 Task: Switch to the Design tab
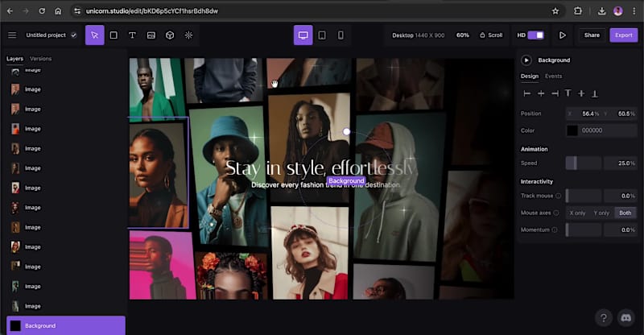pyautogui.click(x=530, y=76)
